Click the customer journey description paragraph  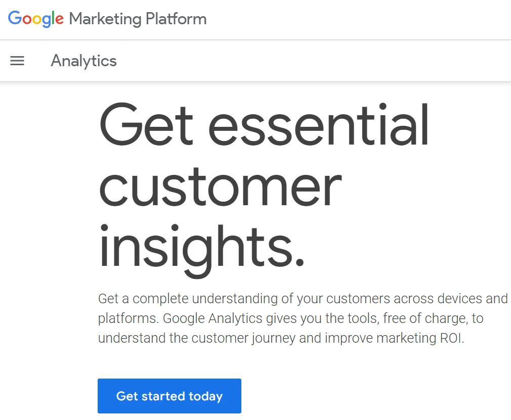pos(303,318)
